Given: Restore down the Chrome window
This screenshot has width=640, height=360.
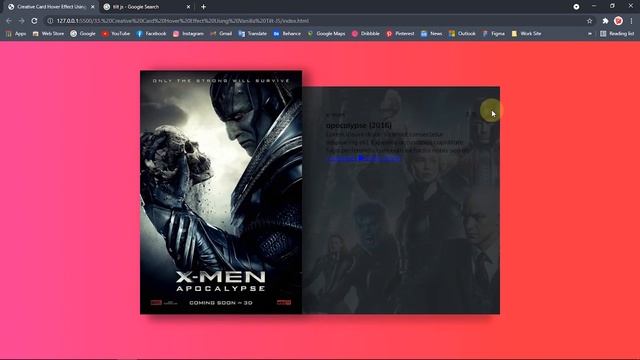Looking at the screenshot, I should click(612, 6).
